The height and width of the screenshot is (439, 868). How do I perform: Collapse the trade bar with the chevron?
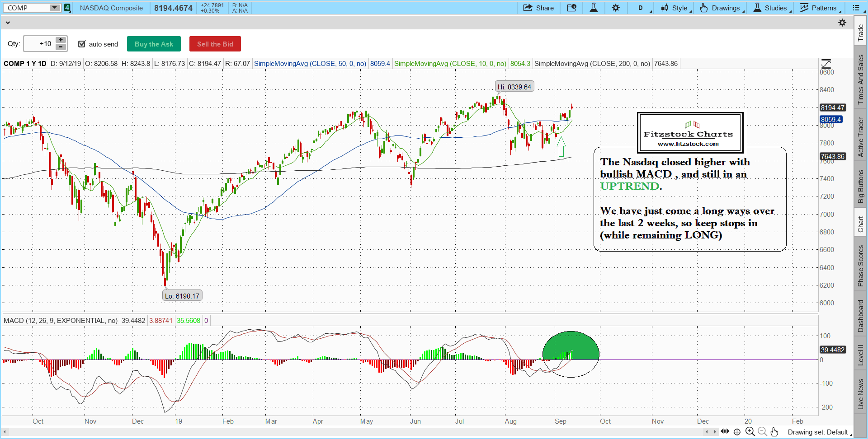click(x=7, y=22)
